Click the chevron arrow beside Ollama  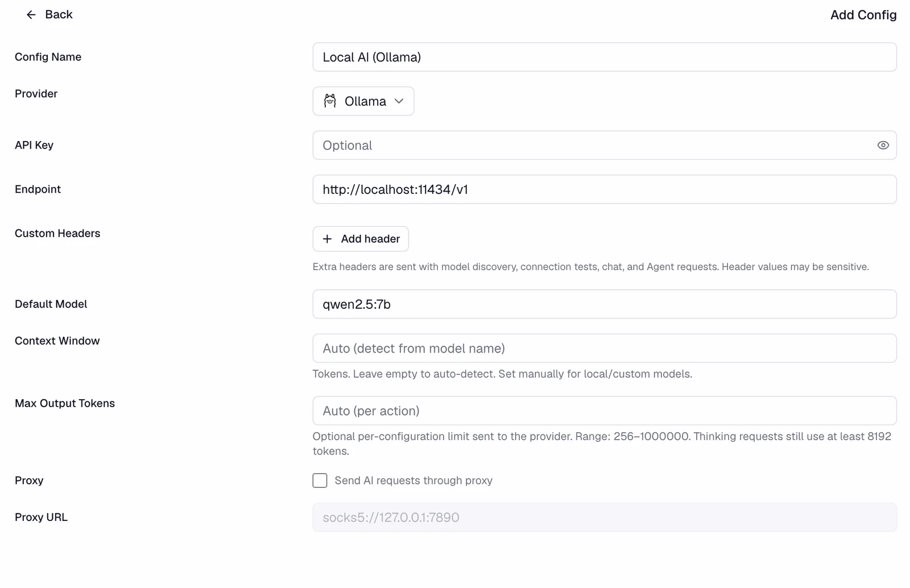pyautogui.click(x=399, y=101)
